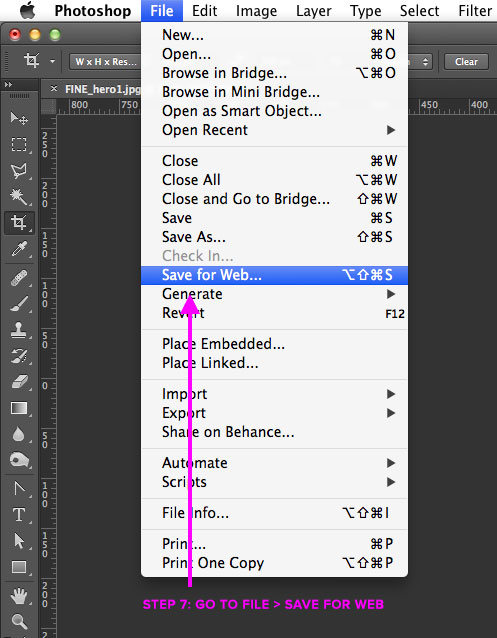Choose Share on Behance...

click(274, 432)
